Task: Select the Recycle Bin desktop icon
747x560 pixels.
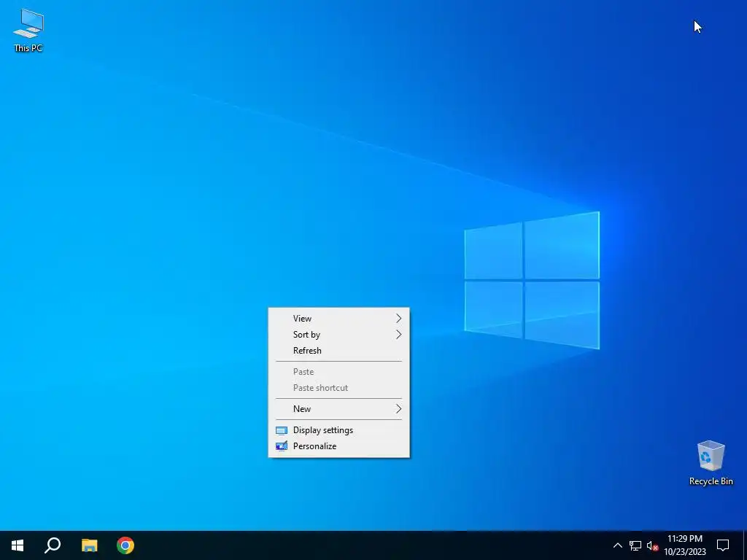Action: click(711, 463)
